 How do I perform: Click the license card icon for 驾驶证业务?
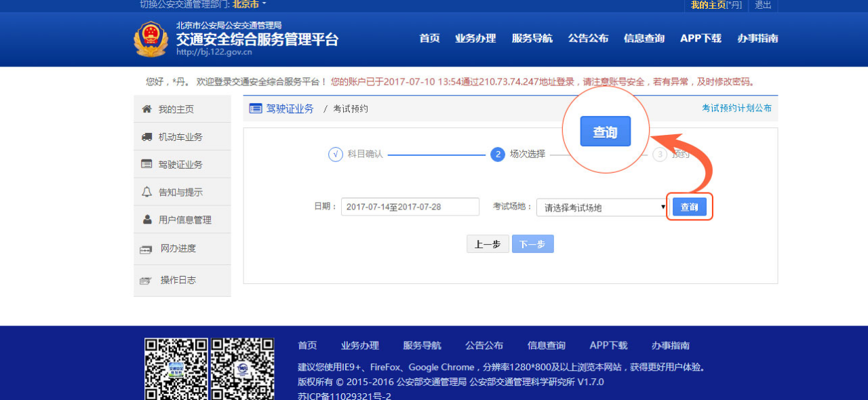[146, 164]
